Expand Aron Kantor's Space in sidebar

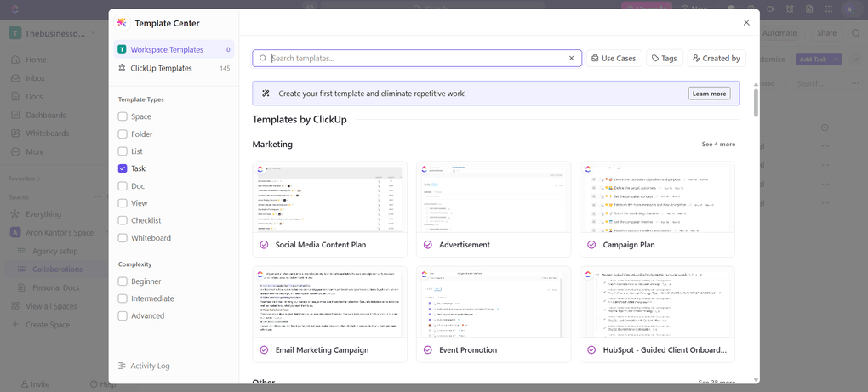point(60,233)
